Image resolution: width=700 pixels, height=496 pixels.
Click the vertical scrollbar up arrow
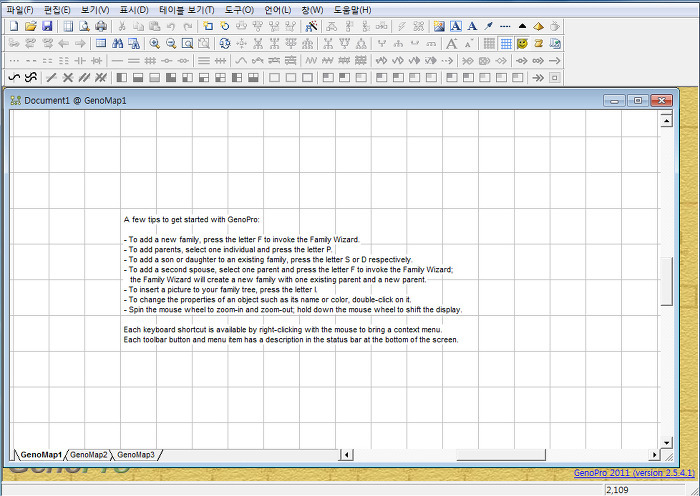(667, 121)
